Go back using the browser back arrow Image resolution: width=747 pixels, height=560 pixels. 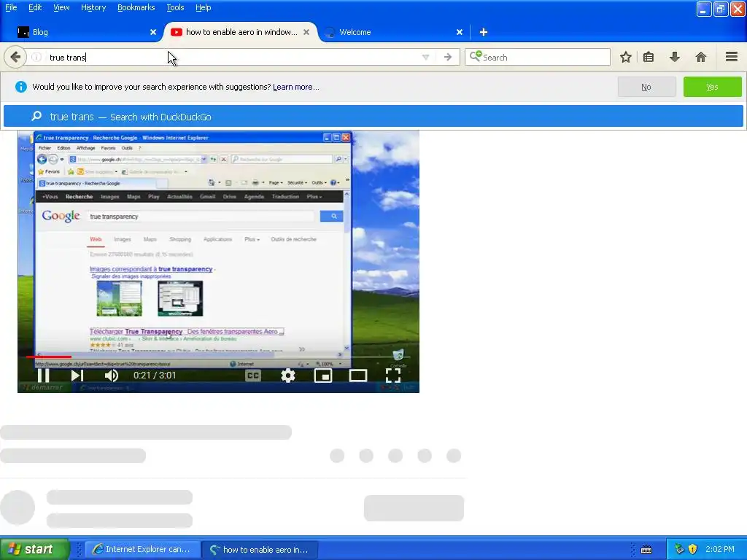click(15, 57)
